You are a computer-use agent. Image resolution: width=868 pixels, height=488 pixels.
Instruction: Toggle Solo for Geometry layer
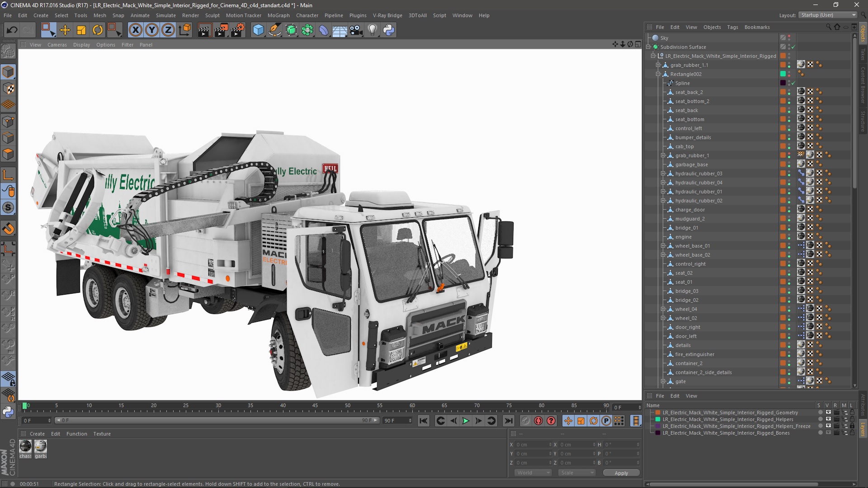pyautogui.click(x=820, y=412)
